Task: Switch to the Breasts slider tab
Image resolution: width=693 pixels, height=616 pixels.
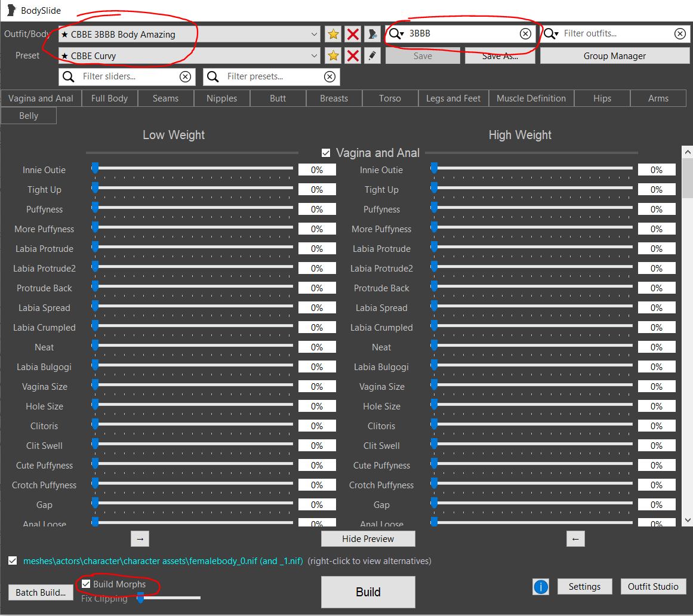Action: click(334, 98)
